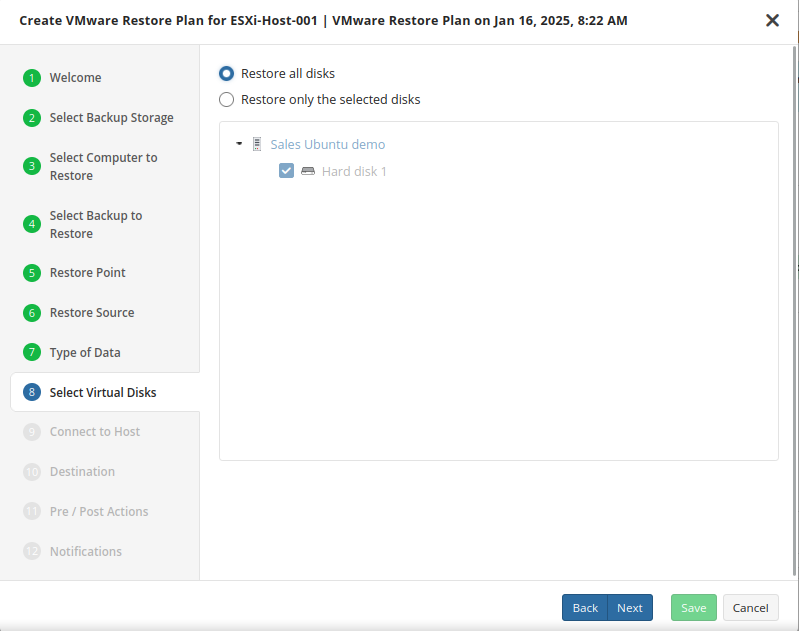
Task: Choose Restore only the selected disks option
Action: 227,100
